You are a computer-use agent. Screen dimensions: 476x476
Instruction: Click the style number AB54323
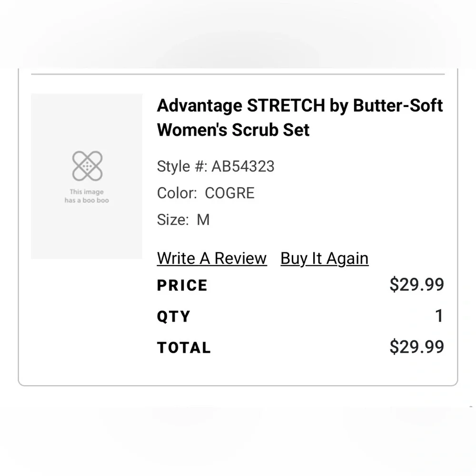point(243,166)
